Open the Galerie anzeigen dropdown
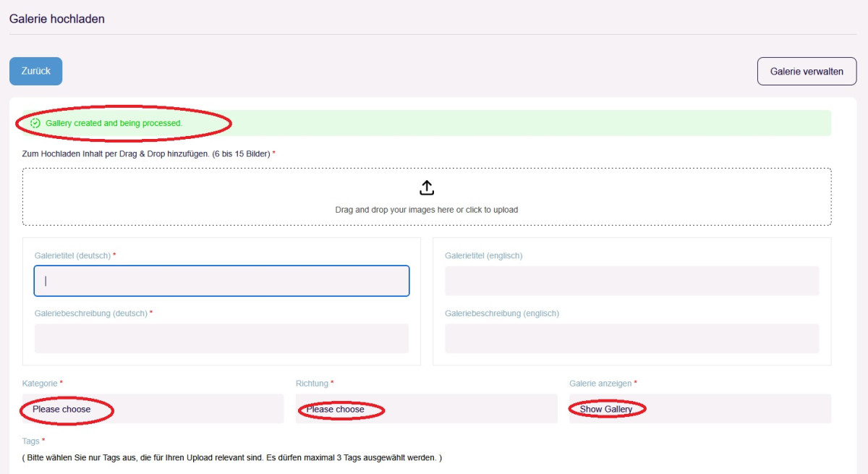Image resolution: width=868 pixels, height=474 pixels. pos(699,409)
